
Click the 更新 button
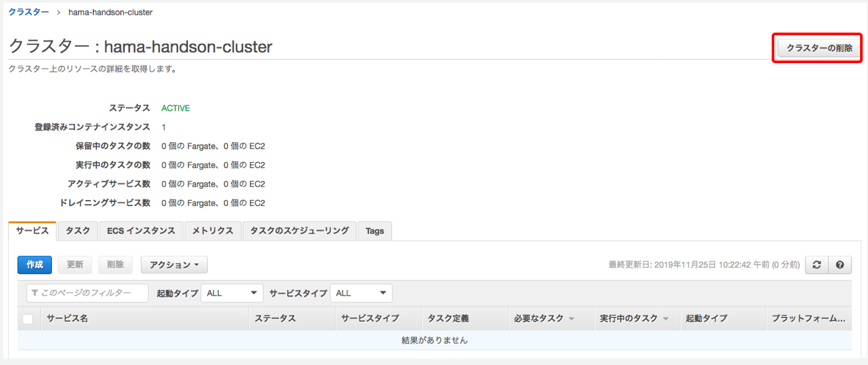[75, 265]
